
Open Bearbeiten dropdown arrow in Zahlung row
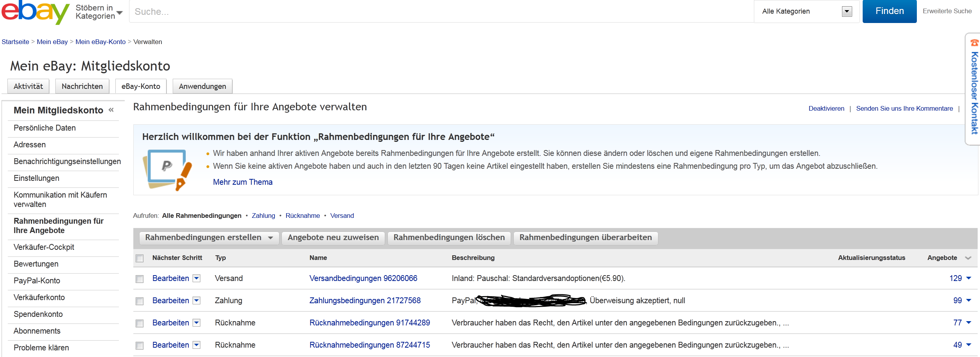click(x=197, y=300)
